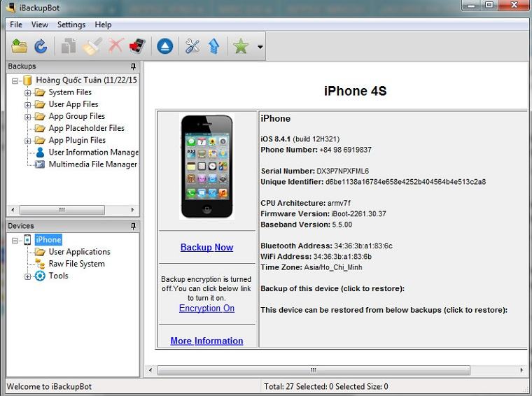Image resolution: width=532 pixels, height=396 pixels.
Task: Click the User App Files folder icon
Action: pos(40,104)
